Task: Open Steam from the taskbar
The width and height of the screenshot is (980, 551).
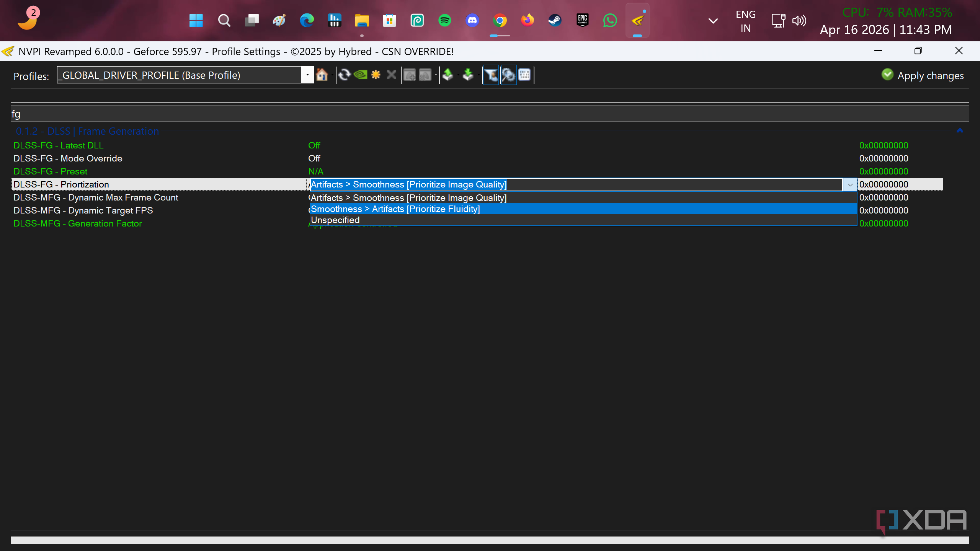Action: pos(555,20)
